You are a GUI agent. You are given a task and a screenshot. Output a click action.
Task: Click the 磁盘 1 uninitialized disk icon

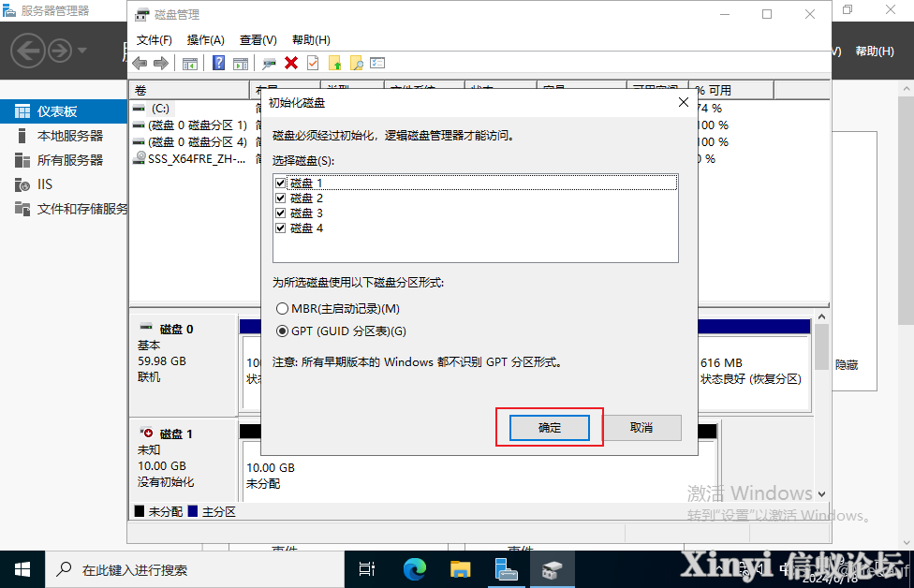point(146,433)
